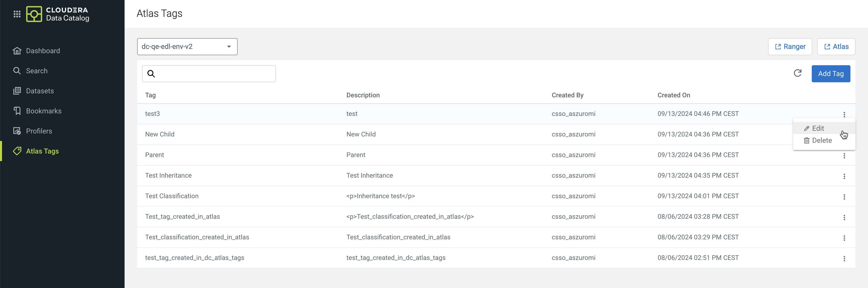Click the Add Tag button
Screen dimensions: 868x288
pos(831,74)
